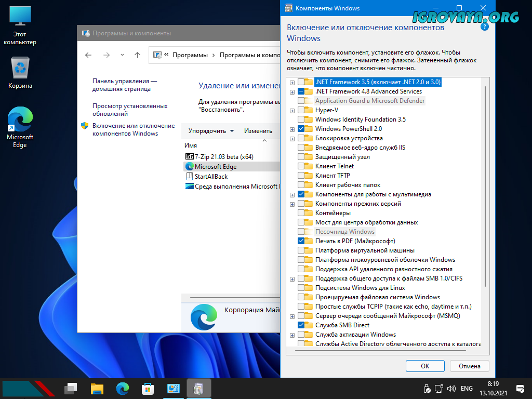Click the up arrow navigation icon
This screenshot has height=399, width=532.
(137, 55)
